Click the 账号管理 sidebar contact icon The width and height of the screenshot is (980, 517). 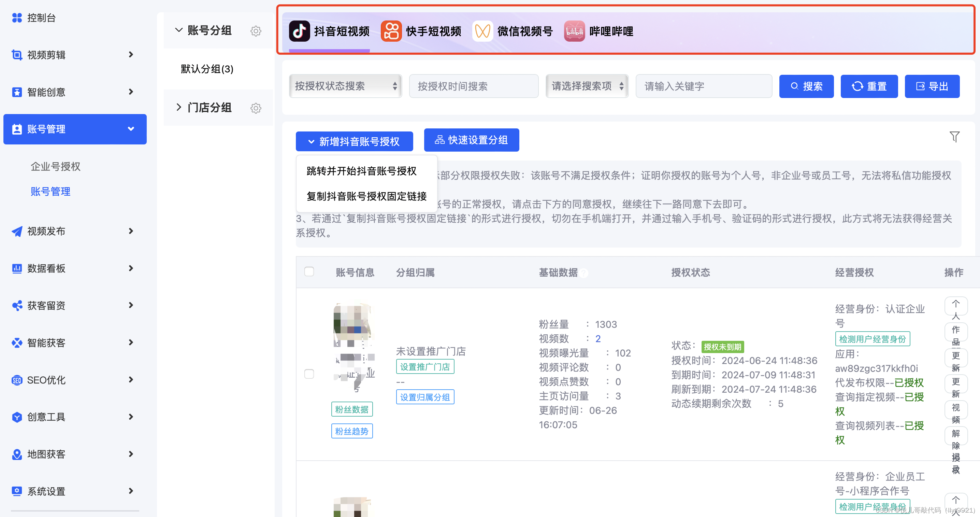click(17, 129)
